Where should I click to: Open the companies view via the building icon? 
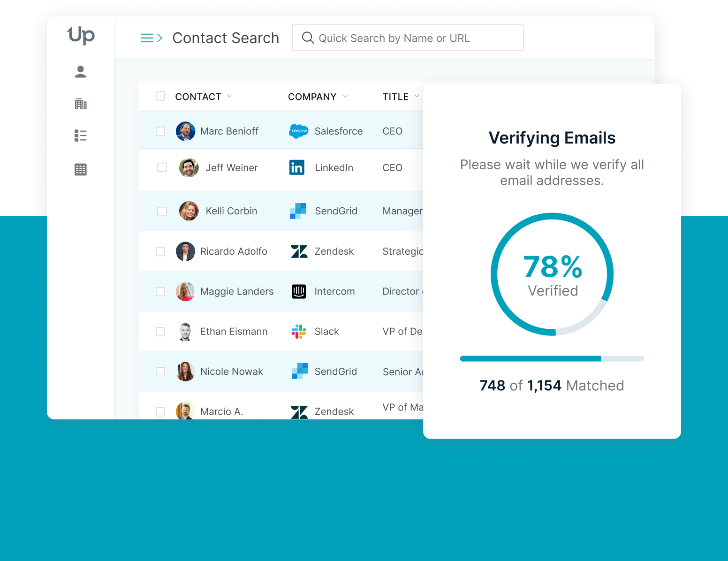pos(80,104)
